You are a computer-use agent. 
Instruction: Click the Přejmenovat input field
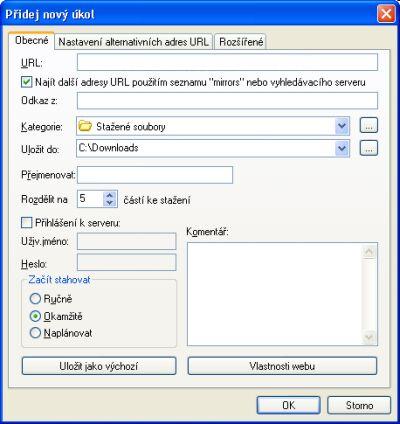pyautogui.click(x=155, y=175)
